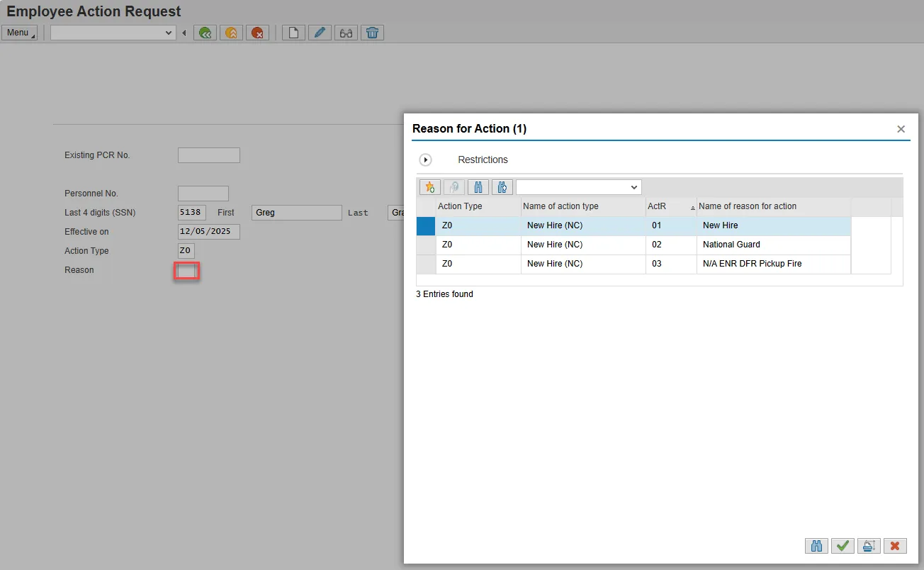Click the green checkmark confirm button
This screenshot has height=570, width=924.
[x=843, y=546]
